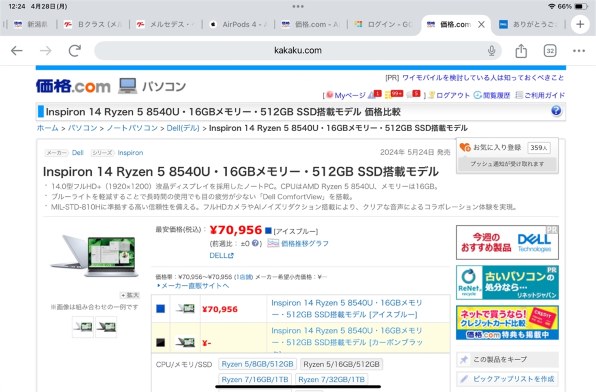Image resolution: width=596 pixels, height=392 pixels.
Task: Choose Ryzen 7/16GB/1TB configuration
Action: (255, 379)
